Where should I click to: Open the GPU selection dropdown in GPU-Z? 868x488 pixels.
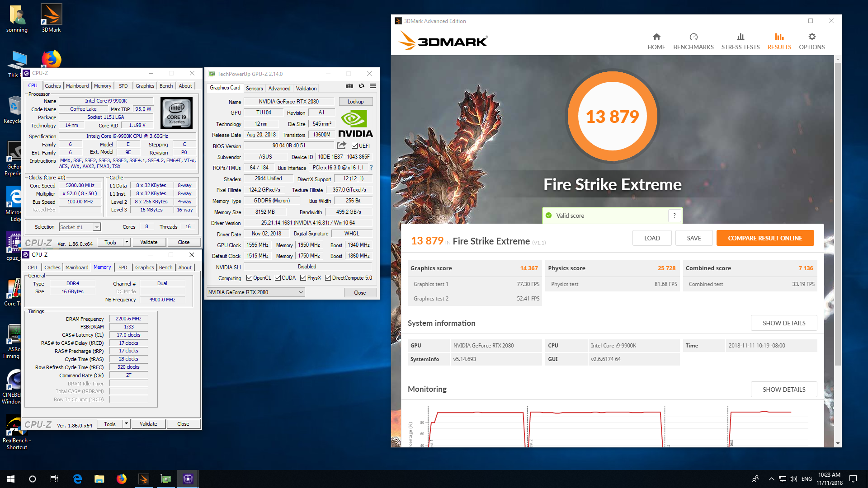(x=256, y=292)
